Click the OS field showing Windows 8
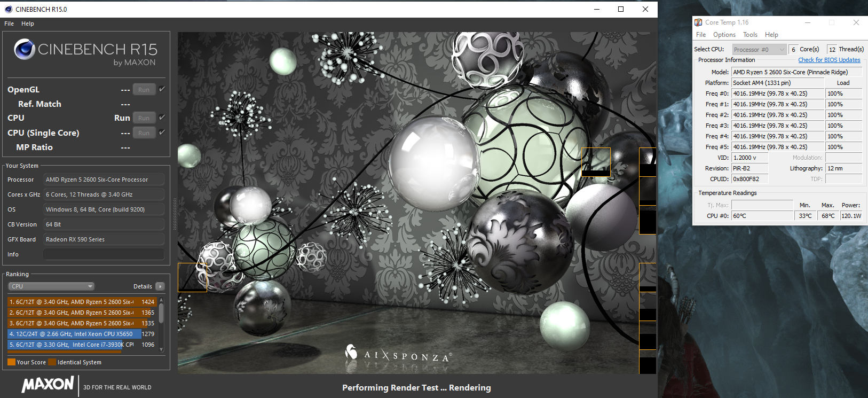This screenshot has width=868, height=398. tap(104, 209)
